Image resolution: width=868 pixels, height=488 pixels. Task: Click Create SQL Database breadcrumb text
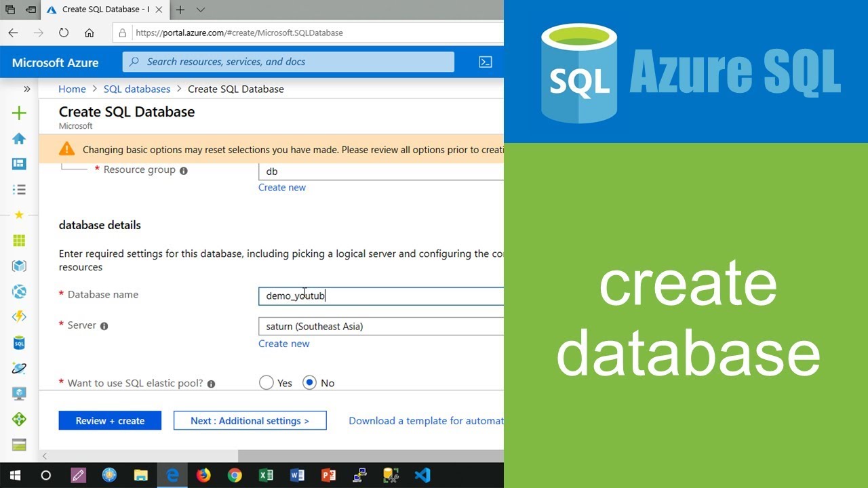point(236,89)
